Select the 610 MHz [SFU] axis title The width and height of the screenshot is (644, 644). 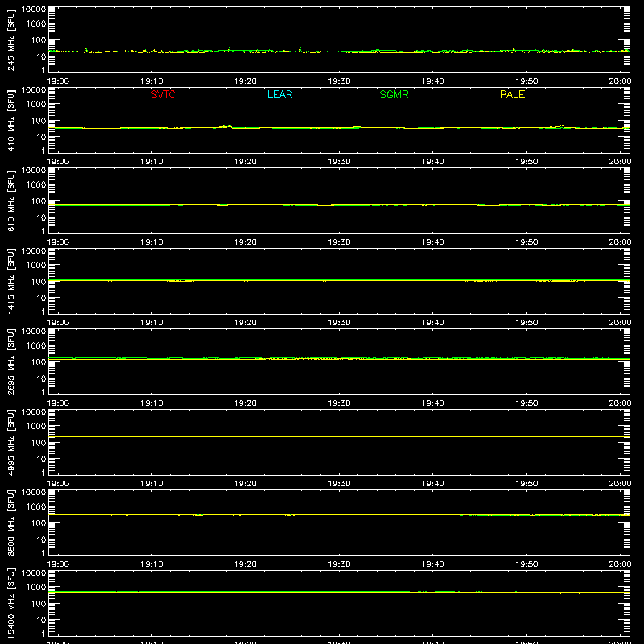click(x=10, y=200)
